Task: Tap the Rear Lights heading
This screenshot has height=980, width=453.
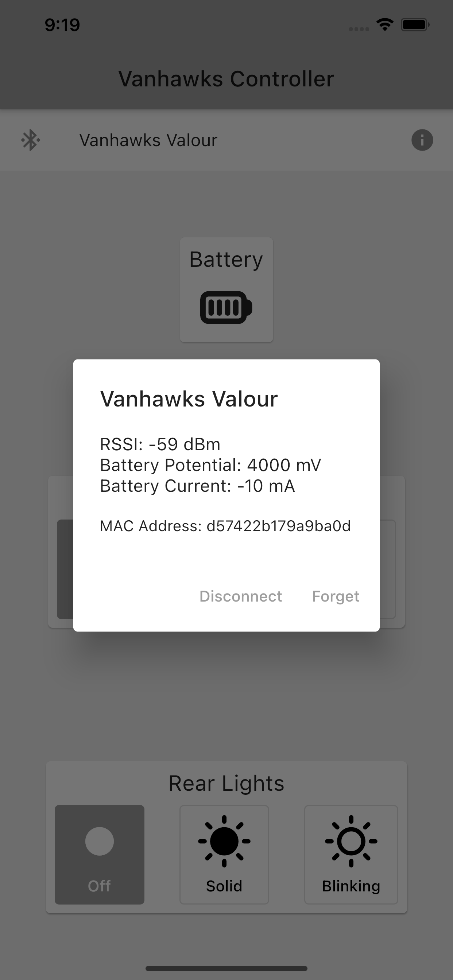Action: 226,783
